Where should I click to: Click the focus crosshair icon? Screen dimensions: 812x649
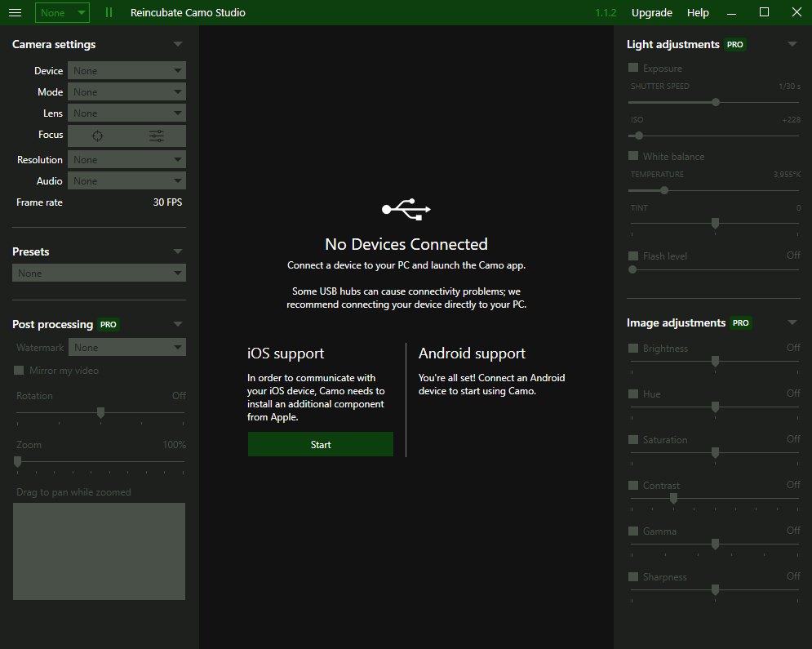click(x=97, y=136)
